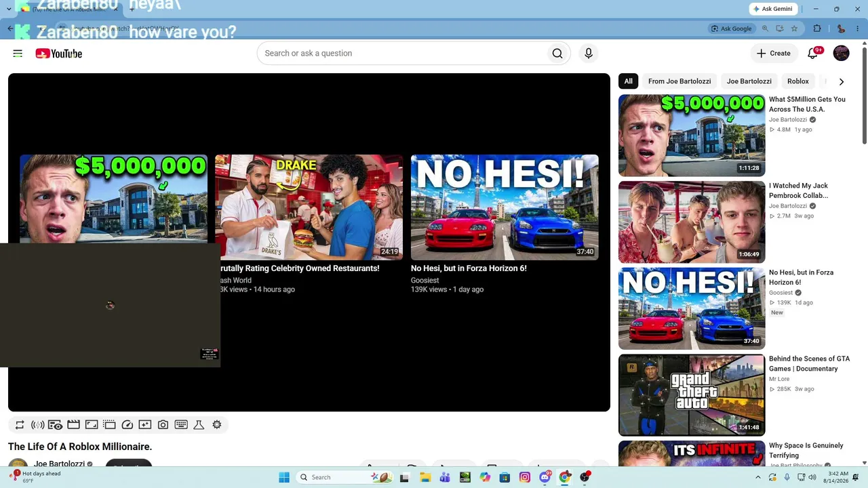Open Microsoft Store from the taskbar
The image size is (868, 488).
coord(505,477)
